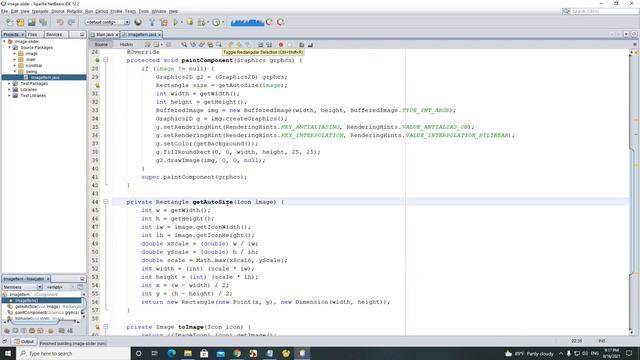Click the Shift Line Left editor icon
640x360 pixels.
[260, 44]
